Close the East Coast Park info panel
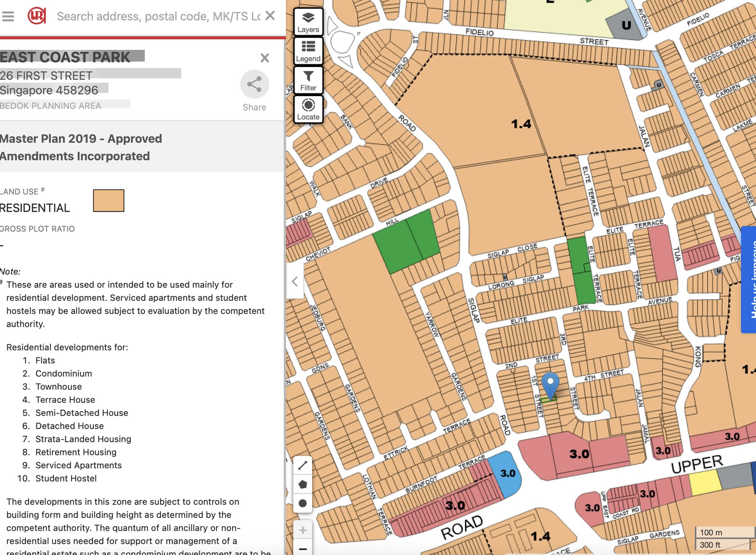The height and width of the screenshot is (555, 756). click(x=265, y=58)
